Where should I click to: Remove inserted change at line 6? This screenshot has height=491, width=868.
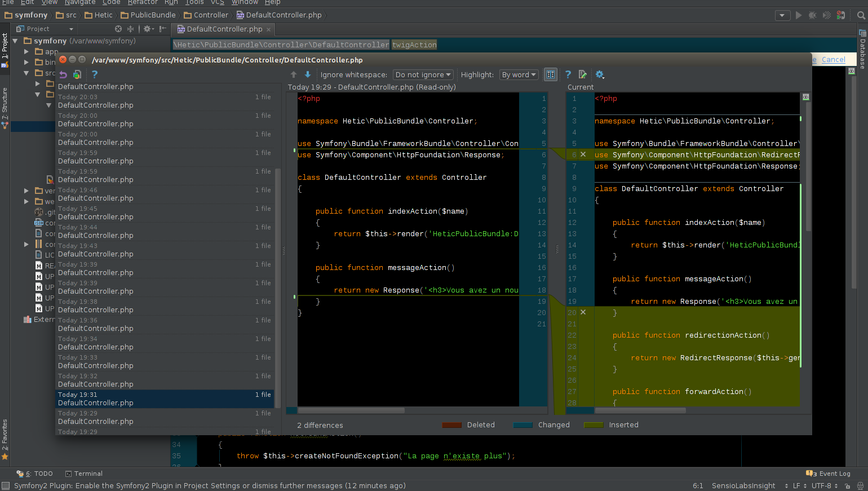click(583, 154)
